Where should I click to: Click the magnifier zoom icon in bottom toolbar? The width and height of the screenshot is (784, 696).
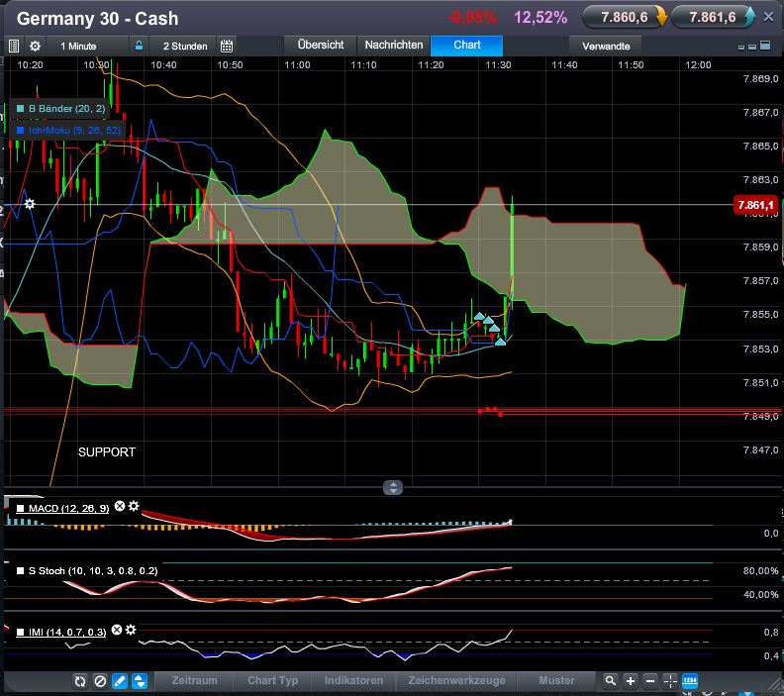click(x=611, y=681)
